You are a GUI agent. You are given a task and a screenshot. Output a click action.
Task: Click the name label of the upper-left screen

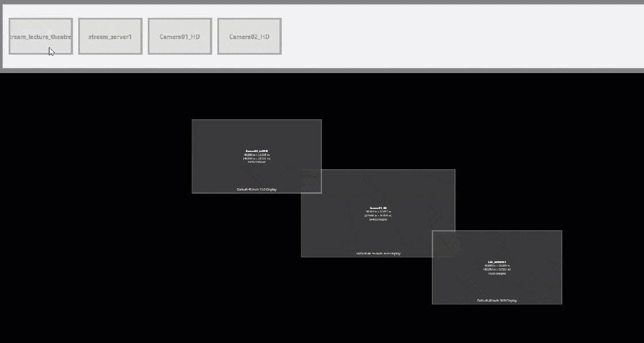256,151
